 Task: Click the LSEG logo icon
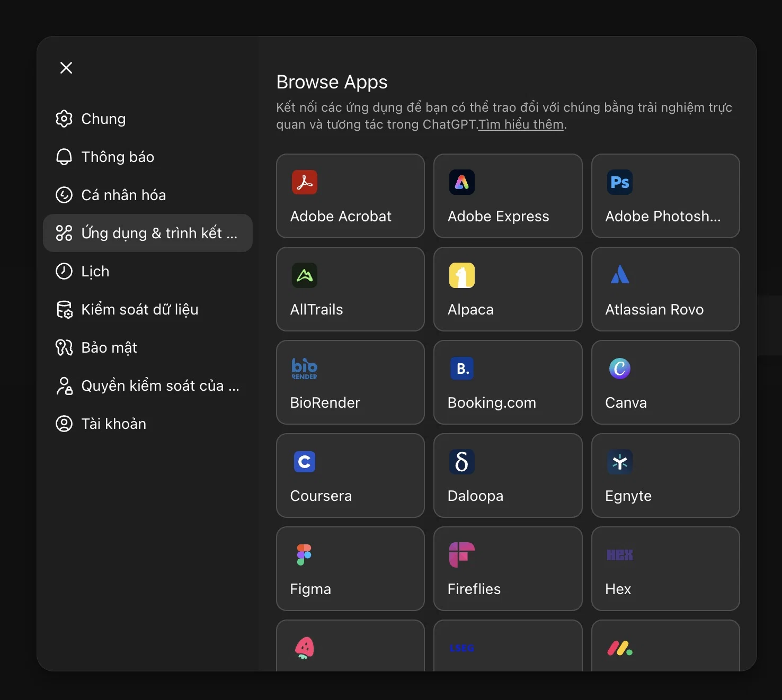(x=462, y=648)
